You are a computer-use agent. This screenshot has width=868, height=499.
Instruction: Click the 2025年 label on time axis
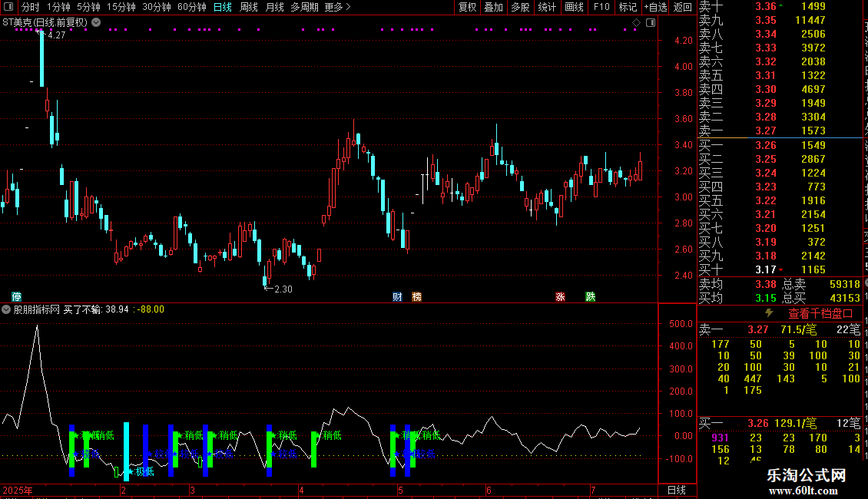pos(17,490)
